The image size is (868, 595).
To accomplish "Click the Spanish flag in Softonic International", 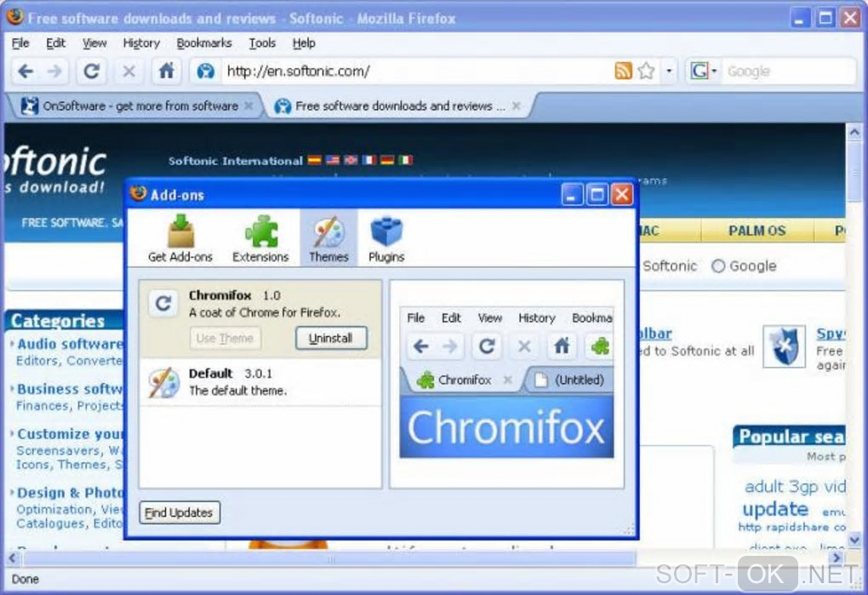I will [314, 160].
